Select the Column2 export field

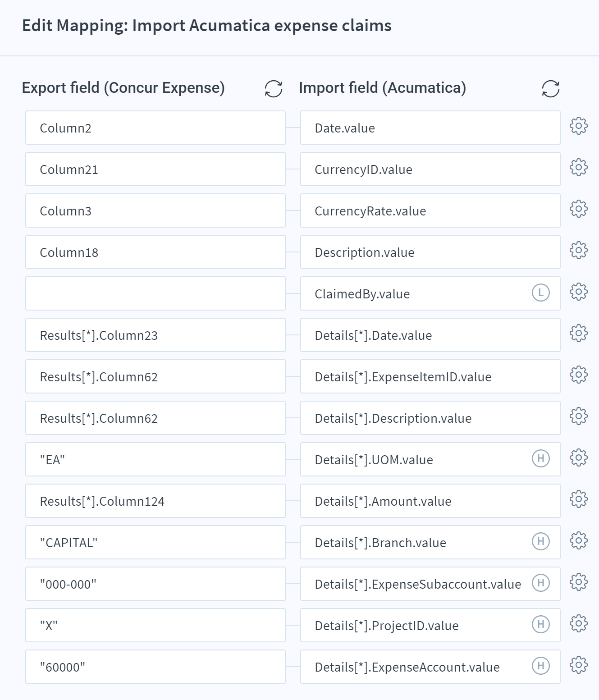(x=155, y=128)
